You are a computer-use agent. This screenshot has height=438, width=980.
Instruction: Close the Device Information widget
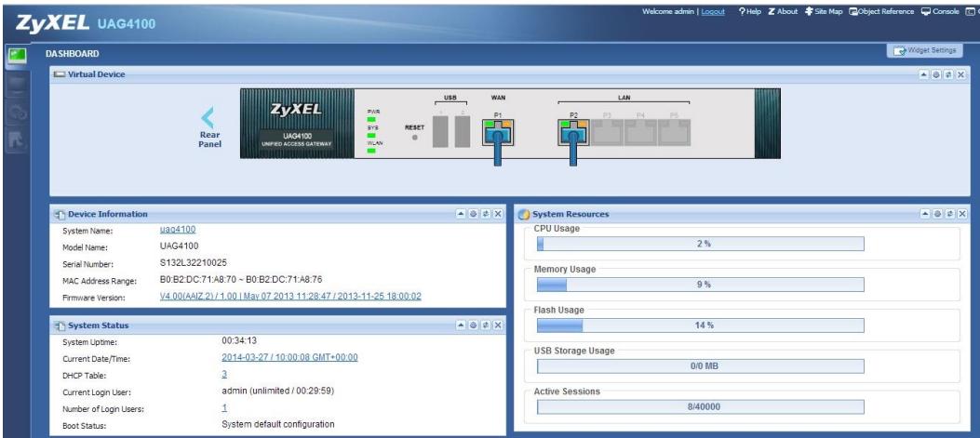coord(498,214)
